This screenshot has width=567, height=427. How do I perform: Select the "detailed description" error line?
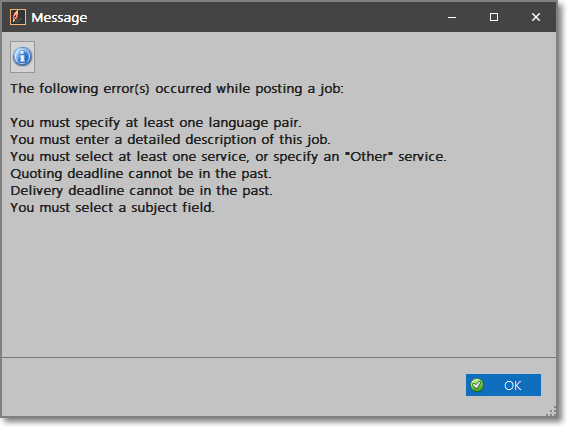(170, 140)
